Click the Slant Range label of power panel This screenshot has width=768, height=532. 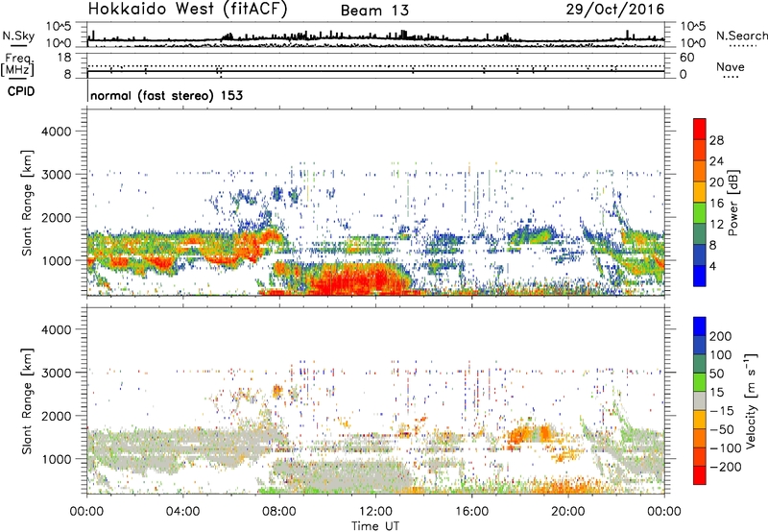(x=27, y=203)
